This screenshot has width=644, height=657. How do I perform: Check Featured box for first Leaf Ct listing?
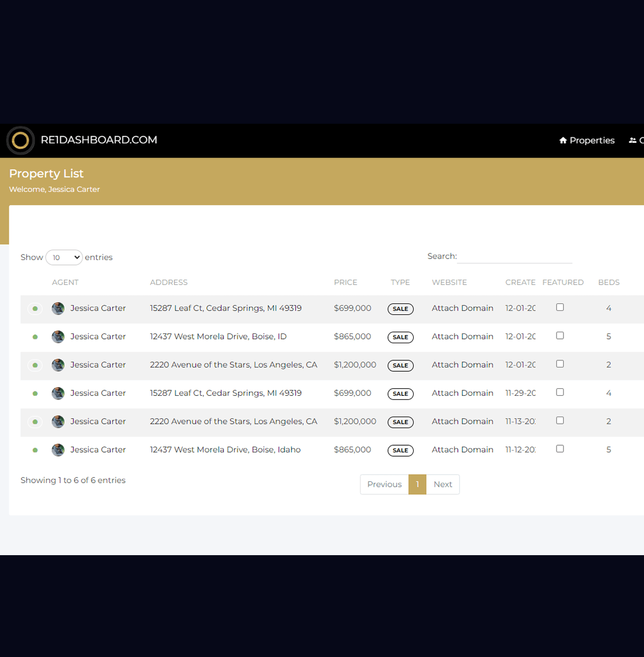pyautogui.click(x=560, y=307)
